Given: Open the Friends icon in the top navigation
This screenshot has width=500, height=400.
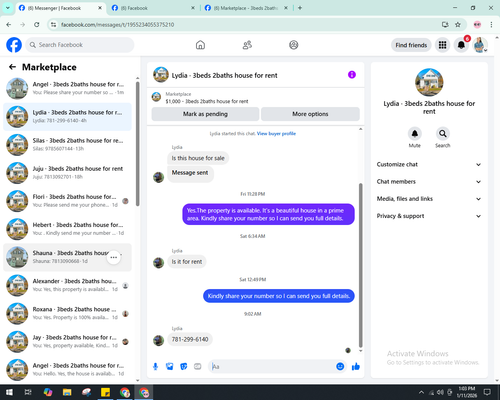Looking at the screenshot, I should [247, 45].
